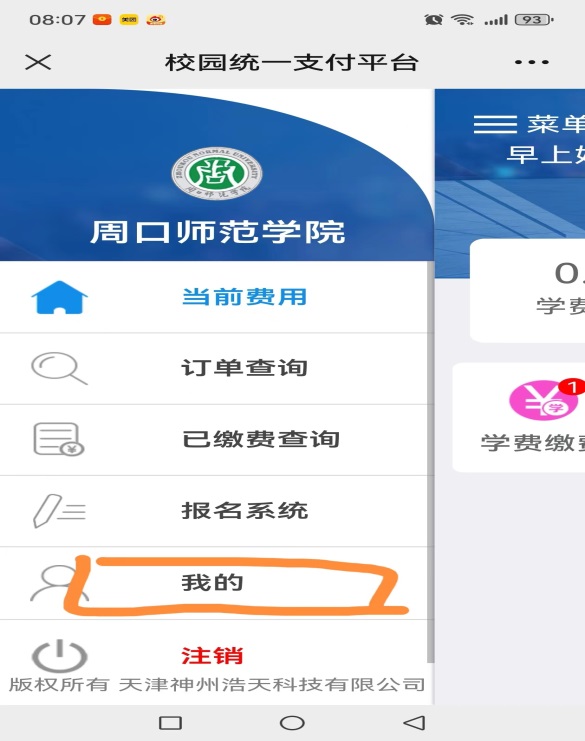Open the three-dots more options menu
The width and height of the screenshot is (585, 741).
(532, 62)
